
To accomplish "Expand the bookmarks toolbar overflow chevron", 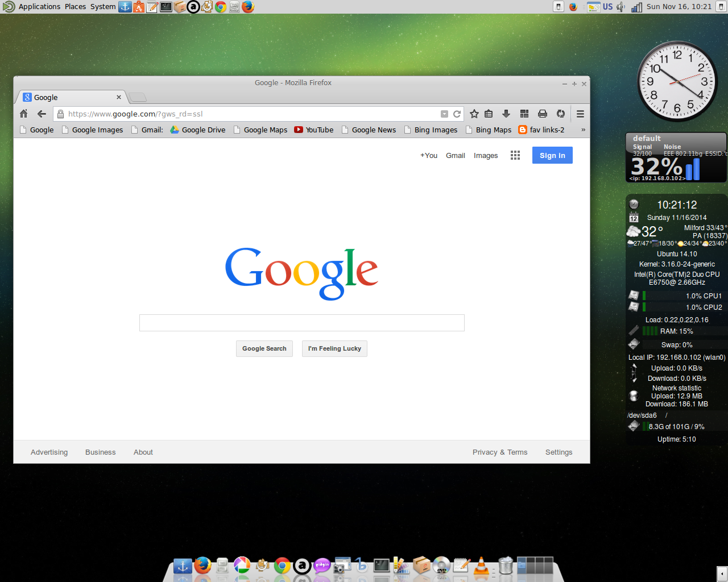I will [583, 130].
